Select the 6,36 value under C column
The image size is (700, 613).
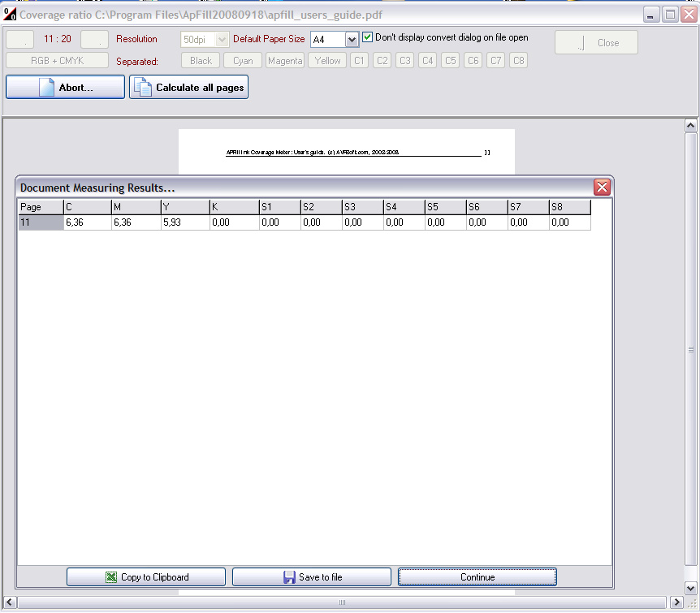pyautogui.click(x=88, y=222)
